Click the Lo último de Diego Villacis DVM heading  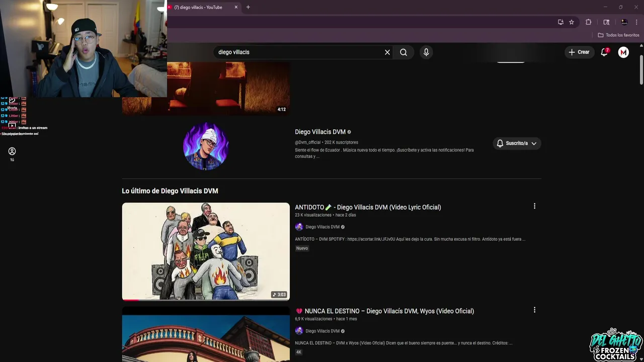point(170,191)
